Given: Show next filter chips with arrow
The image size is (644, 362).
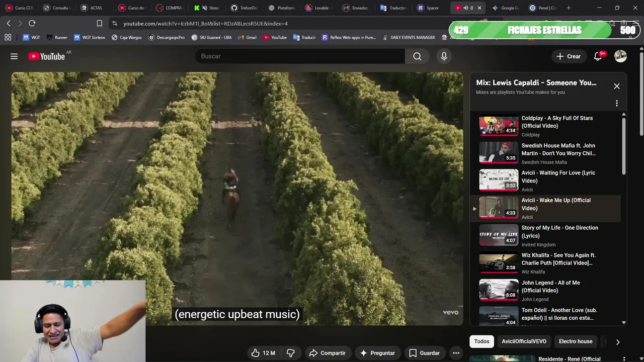Looking at the screenshot, I should tap(618, 342).
